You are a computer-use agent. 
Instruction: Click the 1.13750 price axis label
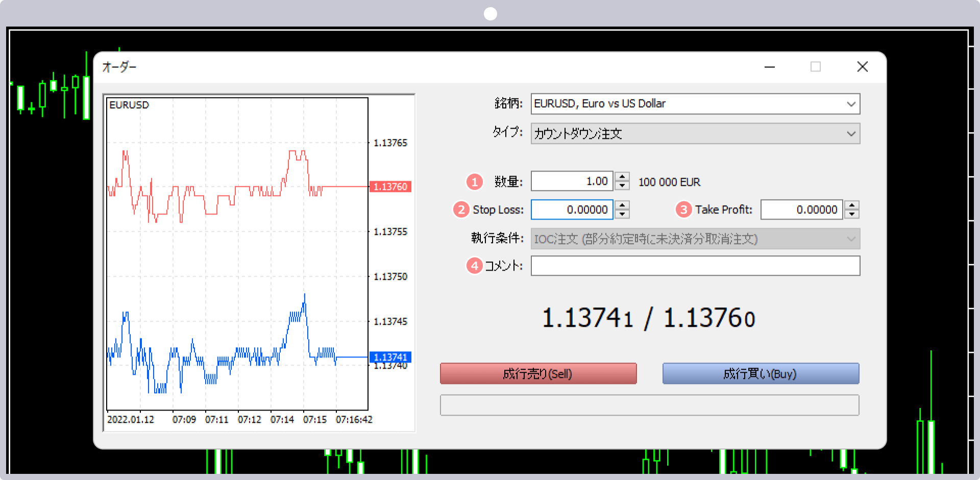[x=390, y=277]
